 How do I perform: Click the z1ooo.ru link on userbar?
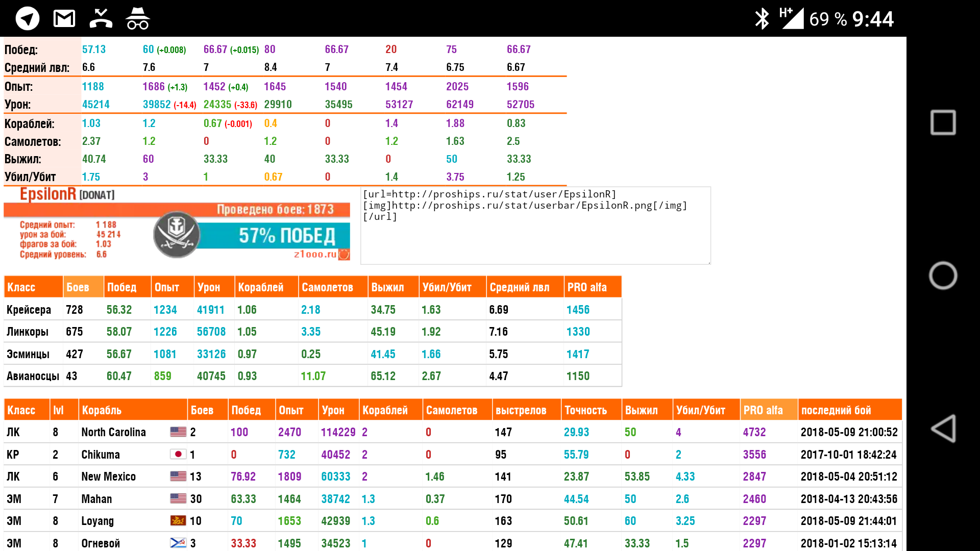click(315, 254)
